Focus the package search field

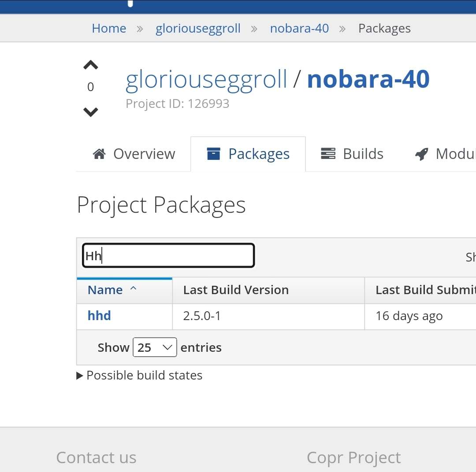pos(168,256)
